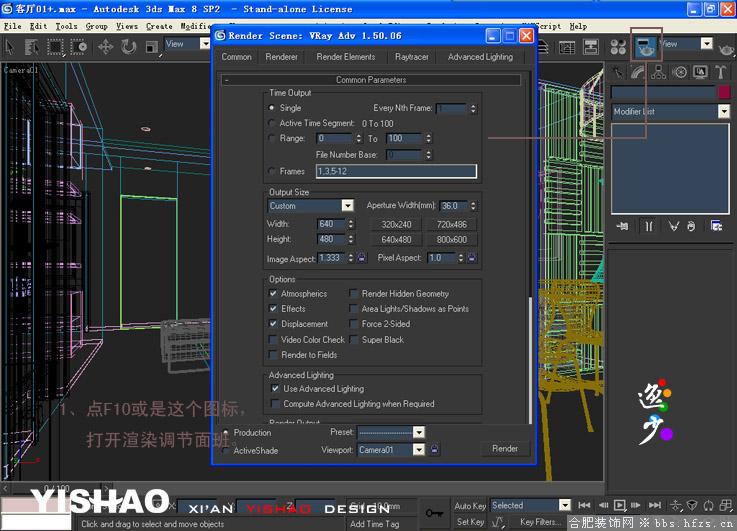Switch to the Raytracer tab

pos(412,57)
